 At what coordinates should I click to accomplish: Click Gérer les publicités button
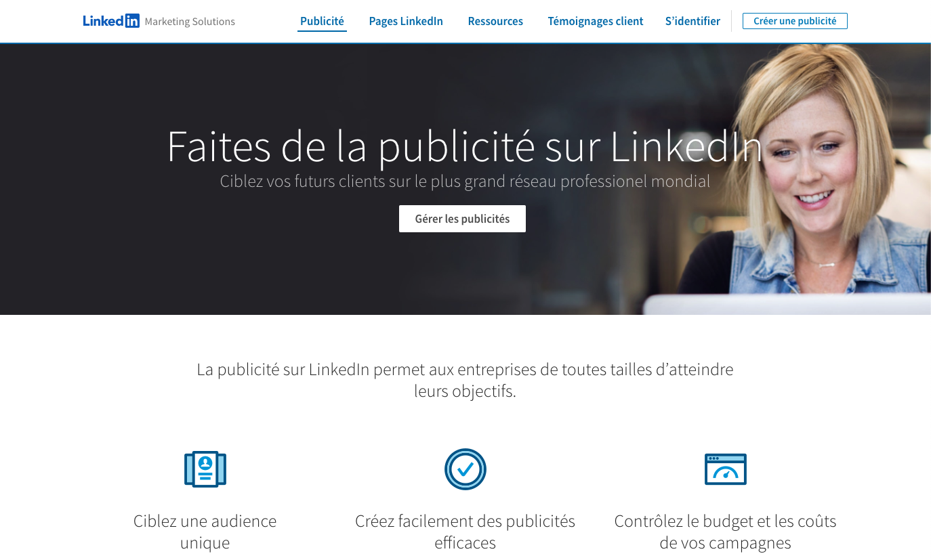pos(462,219)
